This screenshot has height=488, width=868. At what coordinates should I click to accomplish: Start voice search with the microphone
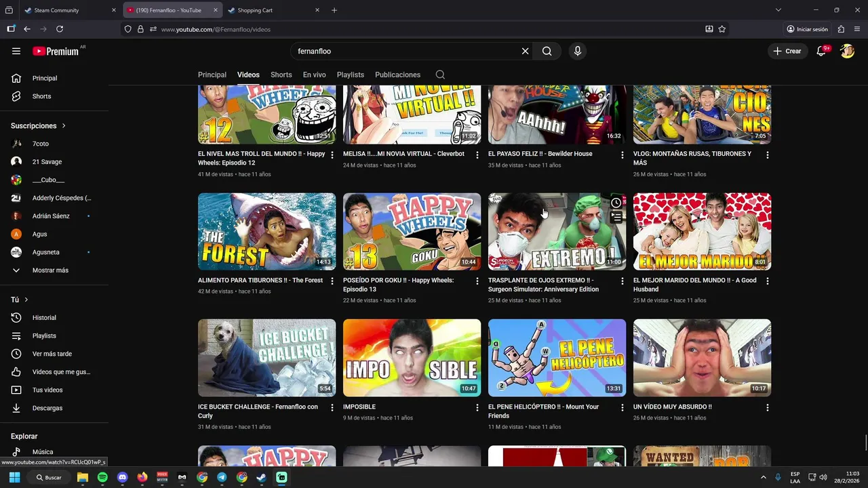click(577, 51)
